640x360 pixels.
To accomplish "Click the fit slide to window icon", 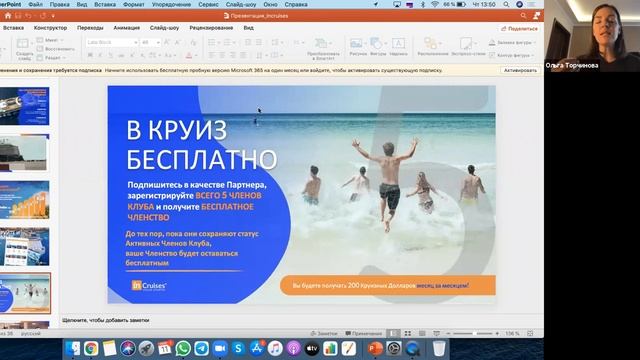I will coord(530,333).
